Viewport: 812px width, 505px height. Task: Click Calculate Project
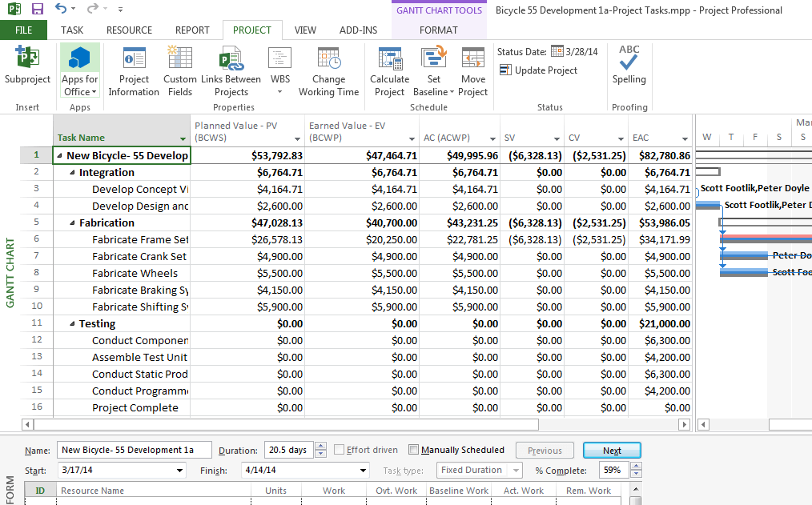click(389, 71)
